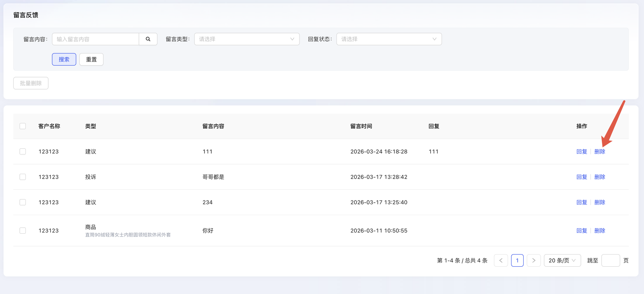Go to next page arrow
644x294 pixels.
tap(534, 261)
